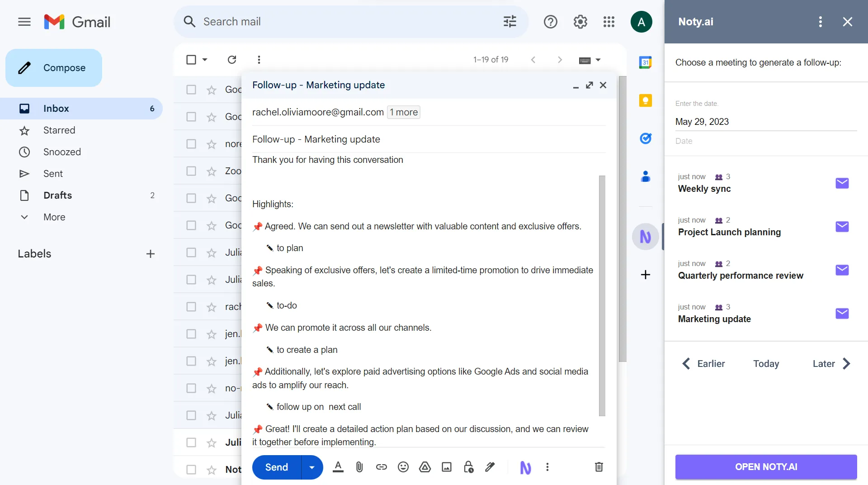Viewport: 868px width, 485px height.
Task: Check the Zoo email row checkbox
Action: (191, 171)
